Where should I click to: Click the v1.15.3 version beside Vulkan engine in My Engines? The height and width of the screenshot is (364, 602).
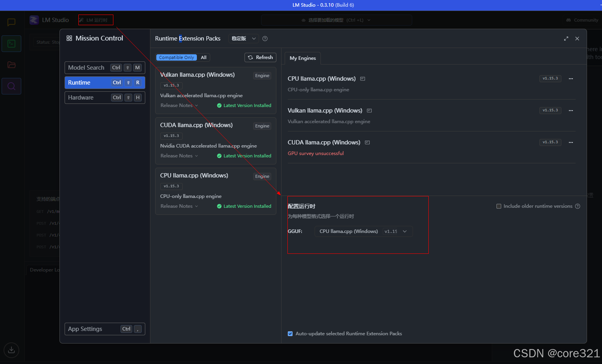point(550,110)
